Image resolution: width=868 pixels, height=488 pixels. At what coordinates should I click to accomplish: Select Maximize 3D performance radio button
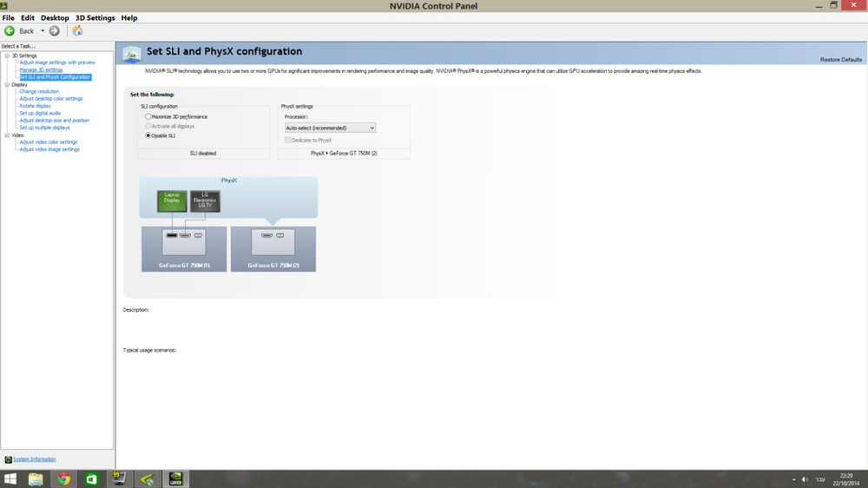tap(148, 117)
